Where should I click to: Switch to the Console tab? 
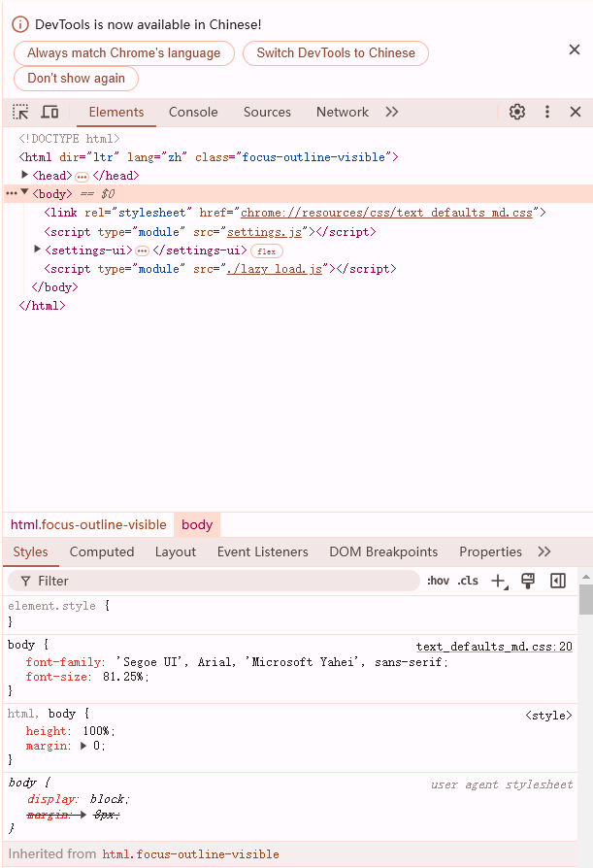tap(193, 112)
